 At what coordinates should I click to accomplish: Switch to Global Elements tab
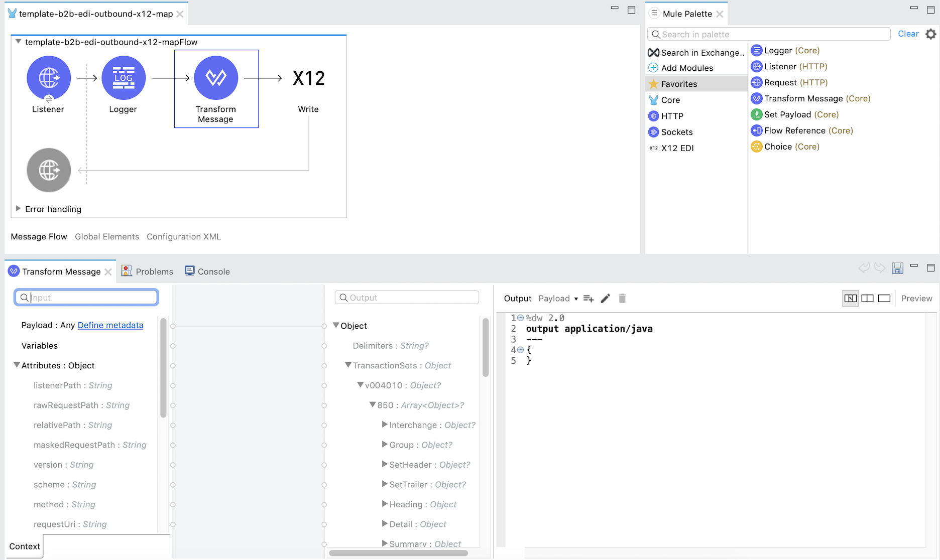(107, 236)
